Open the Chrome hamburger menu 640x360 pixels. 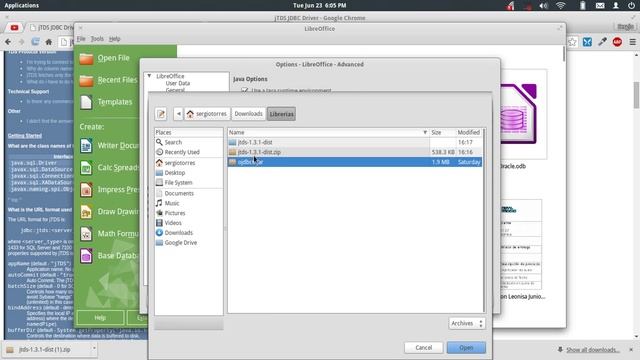pos(633,42)
